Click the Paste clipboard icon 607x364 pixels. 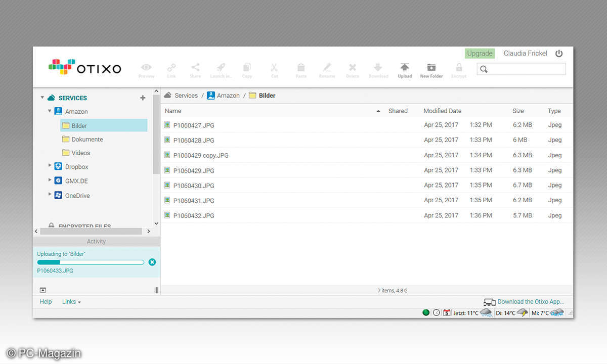301,67
